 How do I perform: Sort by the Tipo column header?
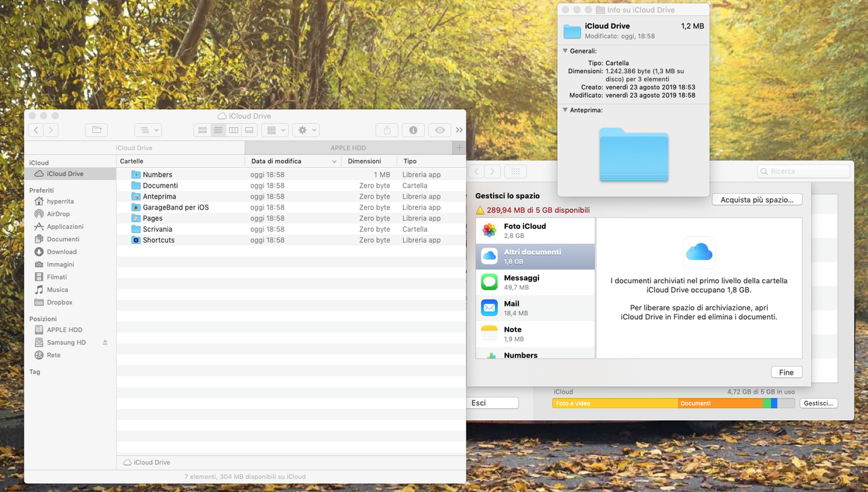point(431,161)
